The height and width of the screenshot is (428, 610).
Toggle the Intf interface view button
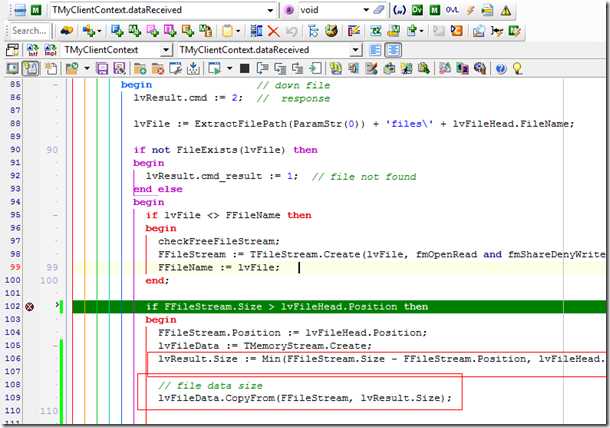(32, 50)
